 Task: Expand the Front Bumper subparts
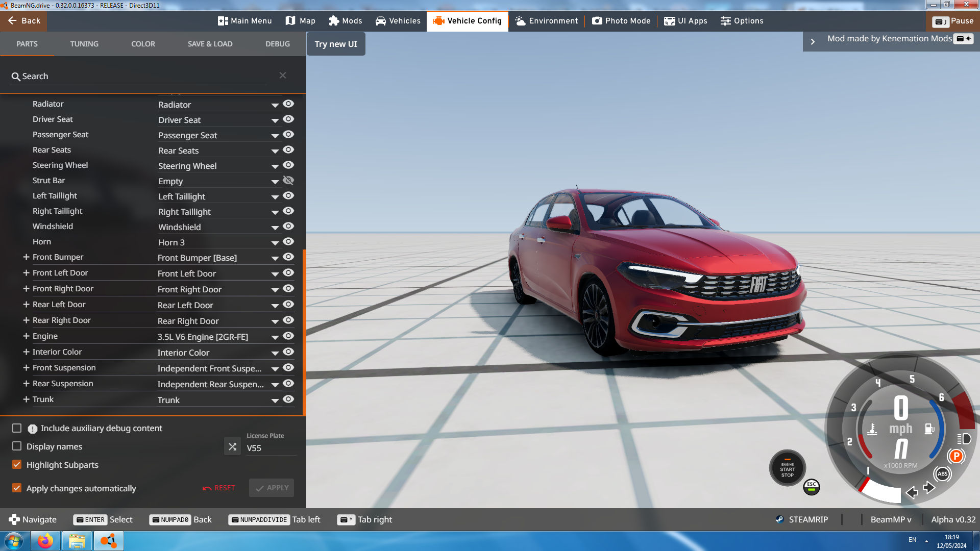coord(26,257)
